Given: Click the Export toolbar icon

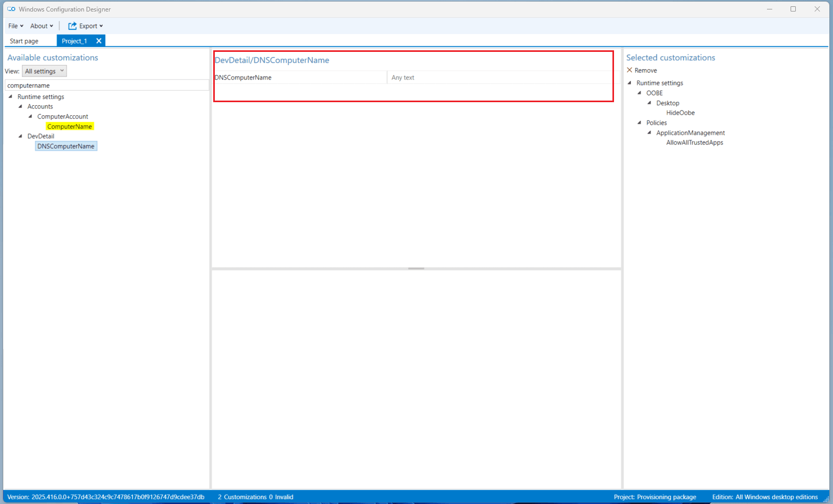Looking at the screenshot, I should tap(72, 26).
